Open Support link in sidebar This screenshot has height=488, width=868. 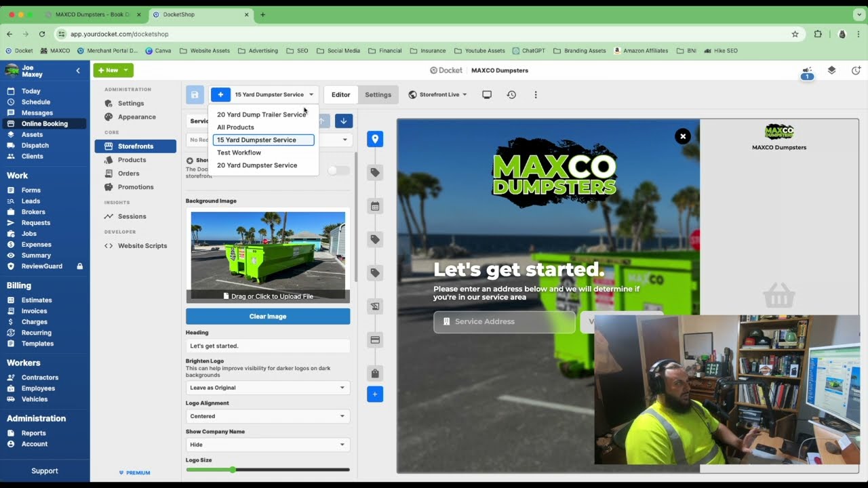(45, 471)
